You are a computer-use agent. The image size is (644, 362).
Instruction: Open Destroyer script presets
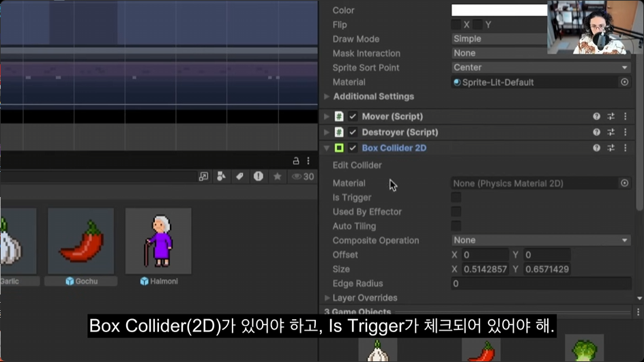611,132
